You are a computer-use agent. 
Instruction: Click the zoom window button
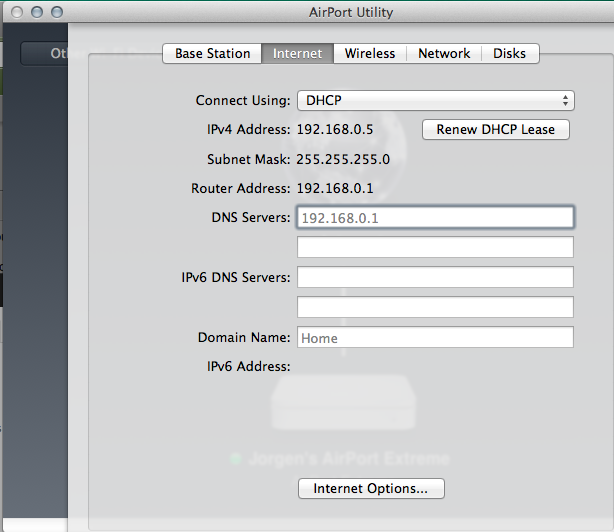(57, 12)
